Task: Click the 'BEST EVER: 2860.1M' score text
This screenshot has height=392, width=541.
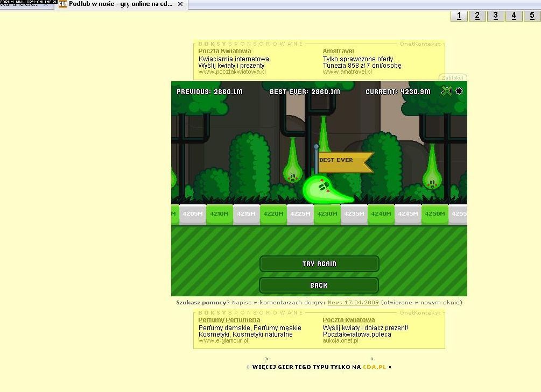Action: point(305,92)
